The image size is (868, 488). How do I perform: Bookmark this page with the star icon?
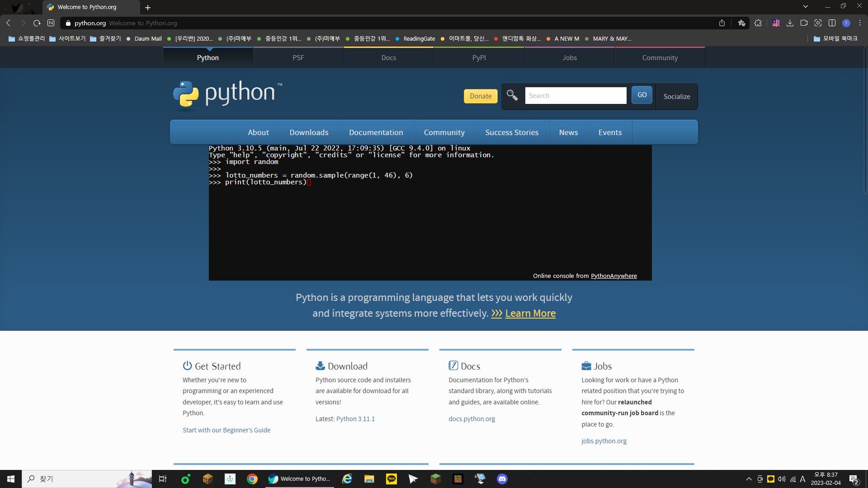[741, 23]
